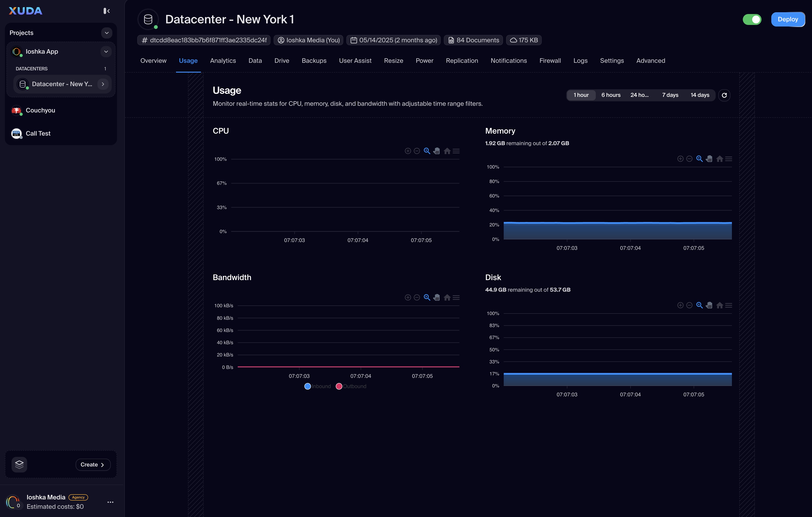812x517 pixels.
Task: Click zoom out icon on Disk chart
Action: point(689,305)
